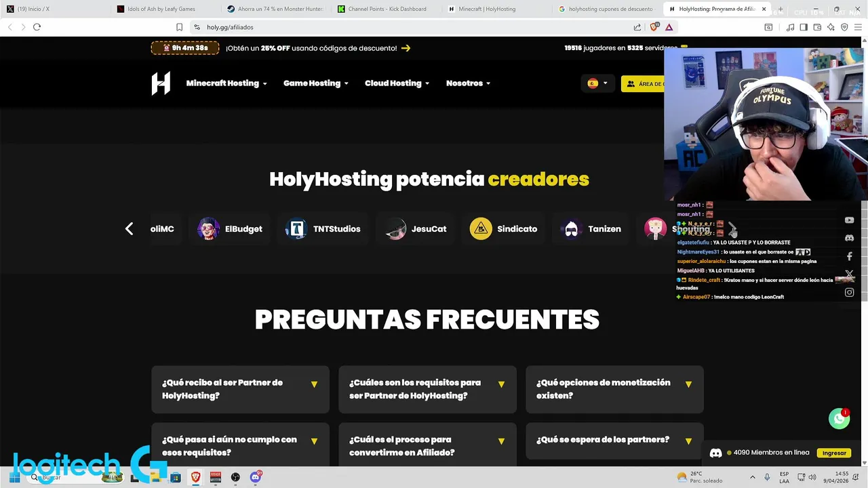This screenshot has height=488, width=868.
Task: Open the Leo AI sparkle icon
Action: [x=831, y=27]
